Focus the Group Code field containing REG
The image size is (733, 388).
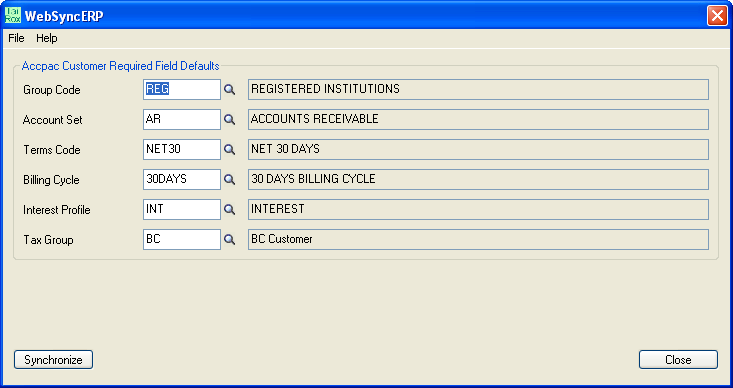pos(182,89)
